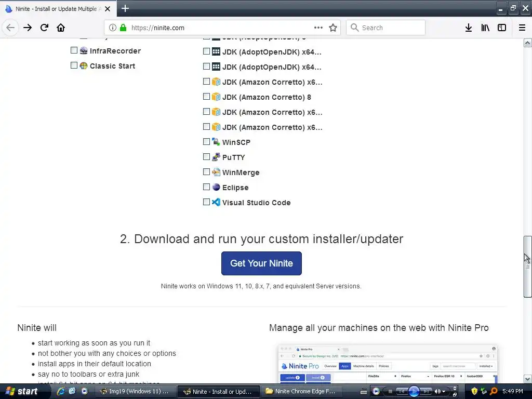Click the page scrollbar up arrow

click(x=527, y=43)
